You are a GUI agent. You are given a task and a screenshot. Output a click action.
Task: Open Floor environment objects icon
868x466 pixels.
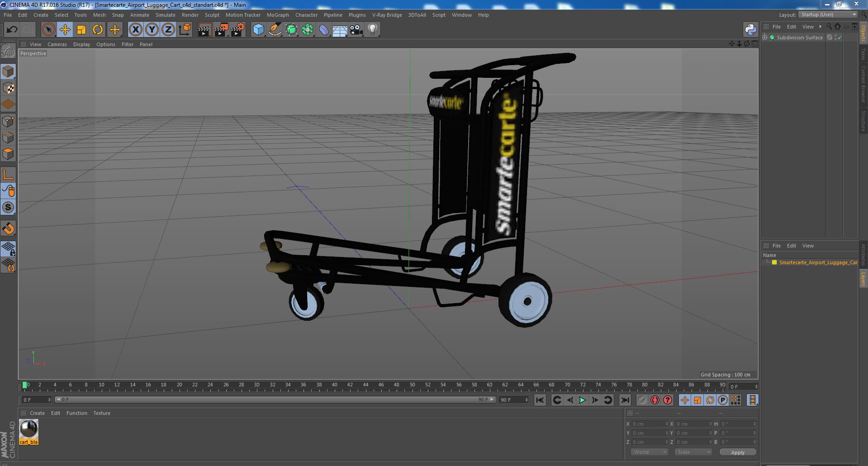pos(340,30)
